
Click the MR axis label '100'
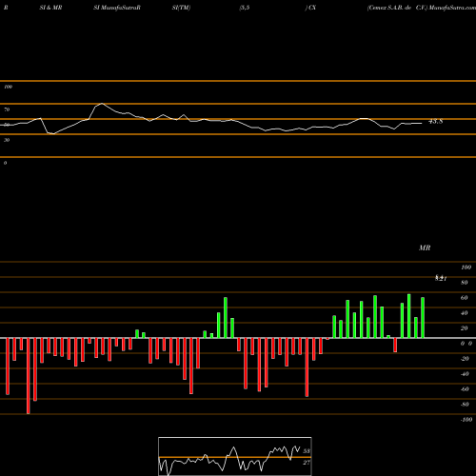pyautogui.click(x=466, y=268)
